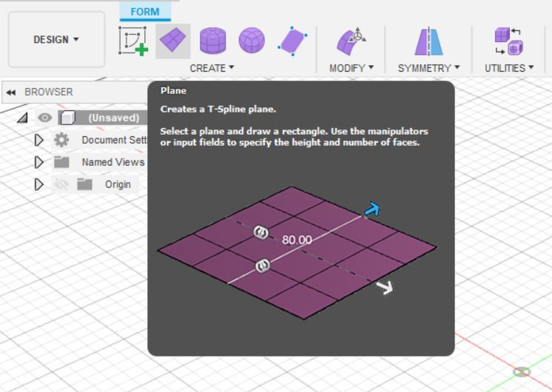Switch to the FORM tab
Screen dimensions: 552x392
click(145, 12)
